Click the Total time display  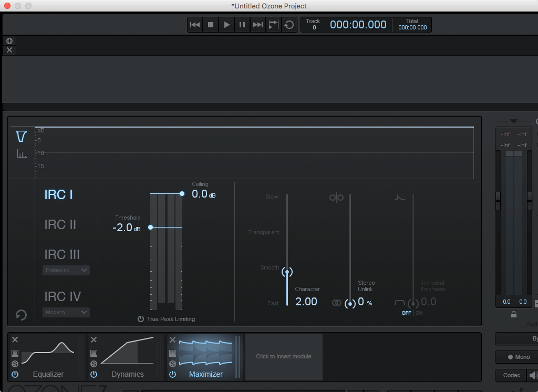click(412, 24)
